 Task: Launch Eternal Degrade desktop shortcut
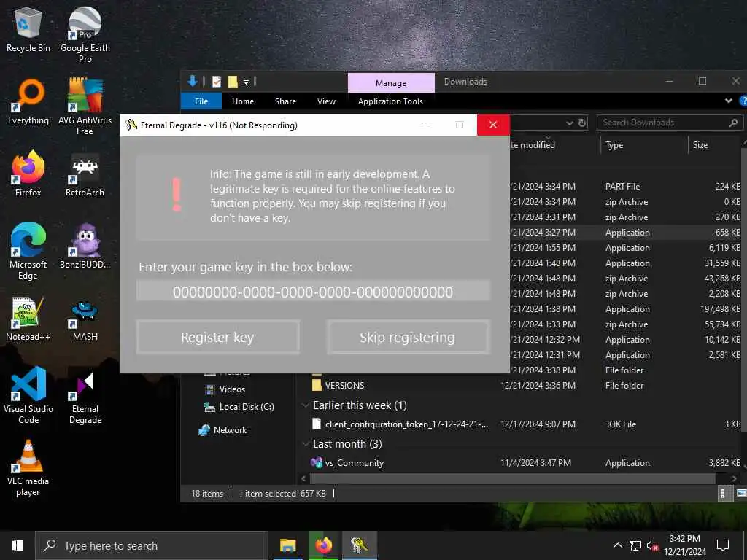(85, 398)
